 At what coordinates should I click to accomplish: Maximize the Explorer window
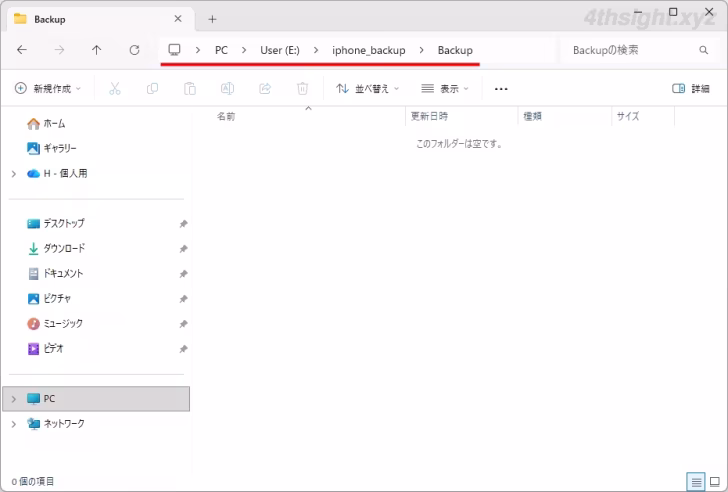click(x=673, y=12)
